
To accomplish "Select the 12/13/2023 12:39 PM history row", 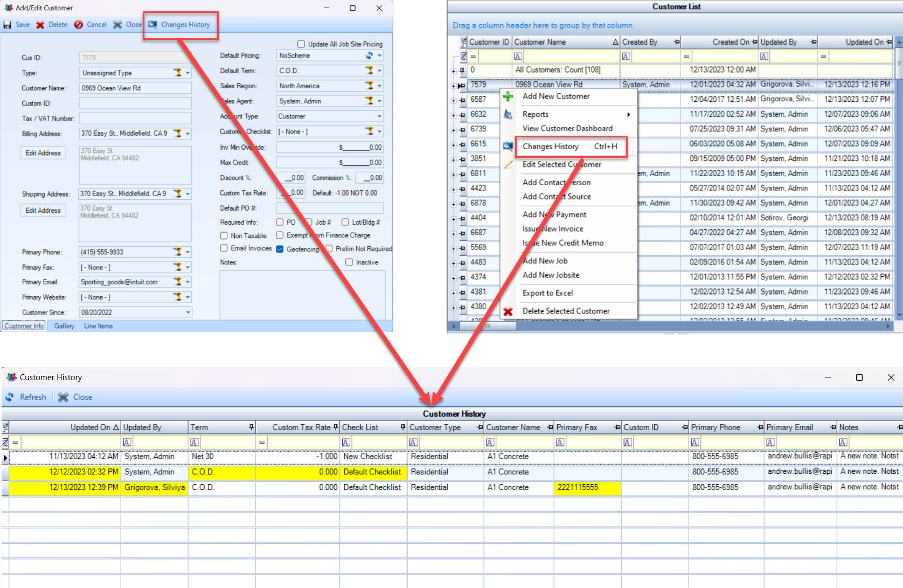I will [453, 487].
